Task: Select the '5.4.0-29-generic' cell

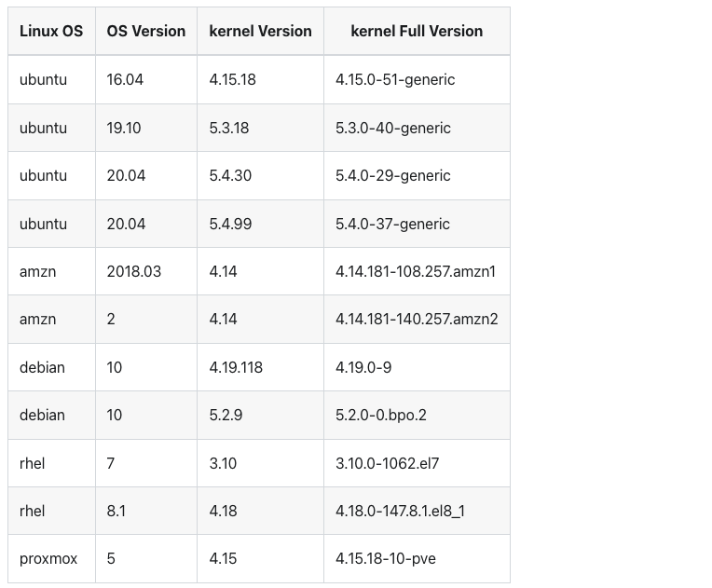Action: pos(393,175)
